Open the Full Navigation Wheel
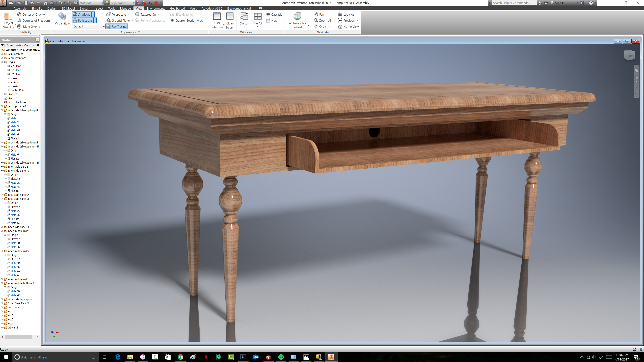 297,17
